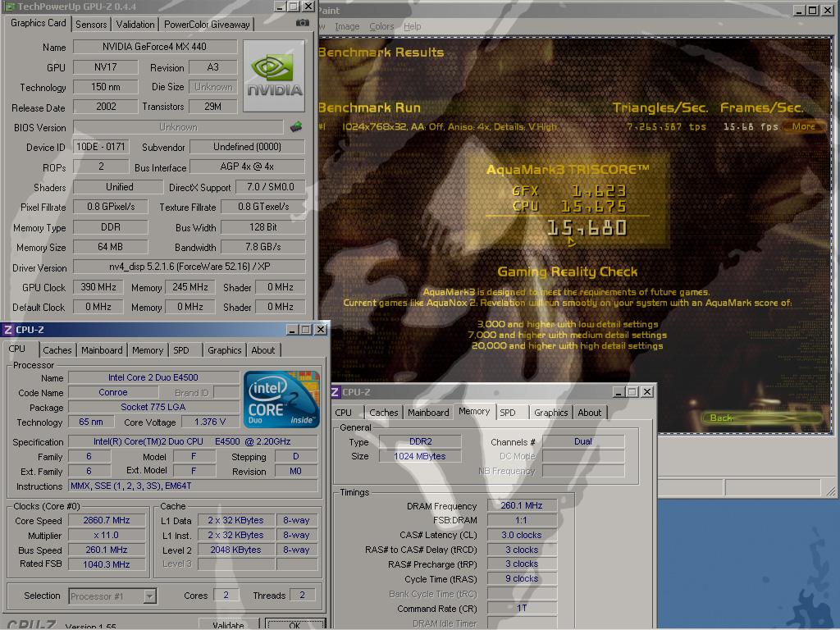
Task: Open Caches tab in left CPU-Z window
Action: pos(57,350)
